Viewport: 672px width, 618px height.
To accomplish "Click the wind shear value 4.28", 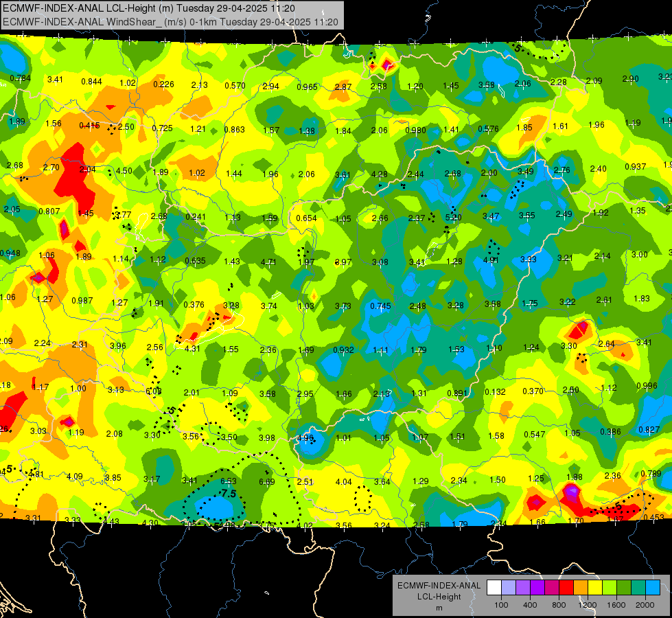I will coord(380,174).
